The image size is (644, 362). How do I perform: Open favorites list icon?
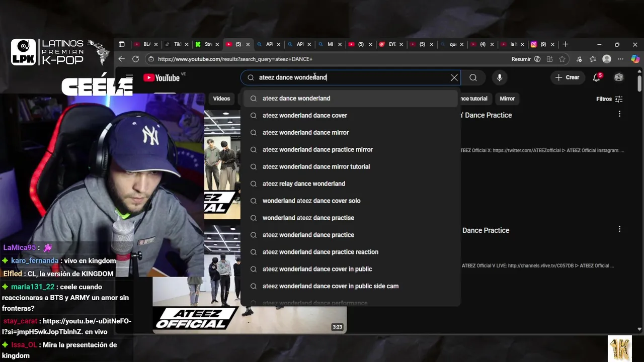593,59
